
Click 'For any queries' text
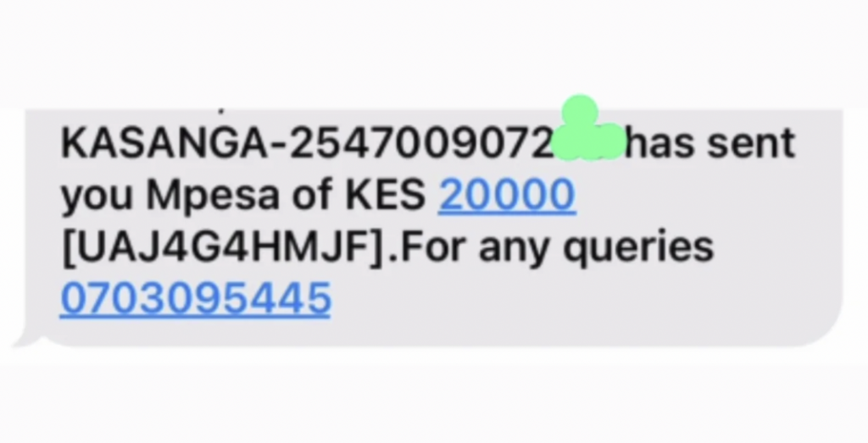point(557,248)
